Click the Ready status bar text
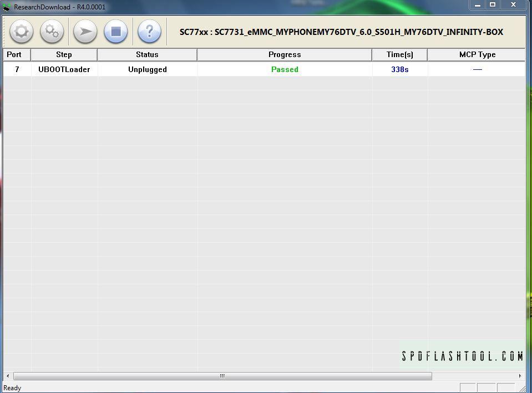 [12, 388]
